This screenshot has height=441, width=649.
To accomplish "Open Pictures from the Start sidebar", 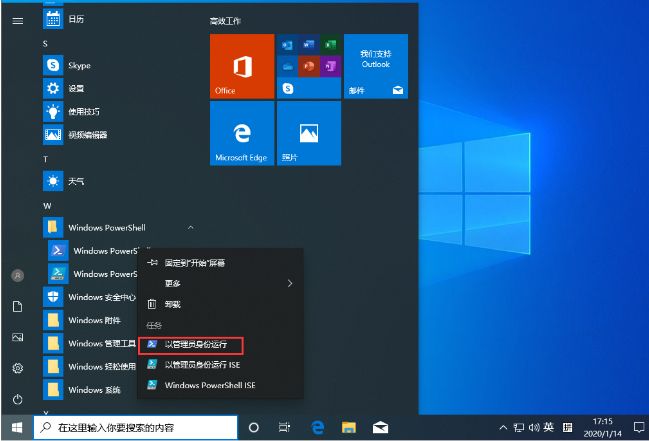I will pyautogui.click(x=17, y=337).
